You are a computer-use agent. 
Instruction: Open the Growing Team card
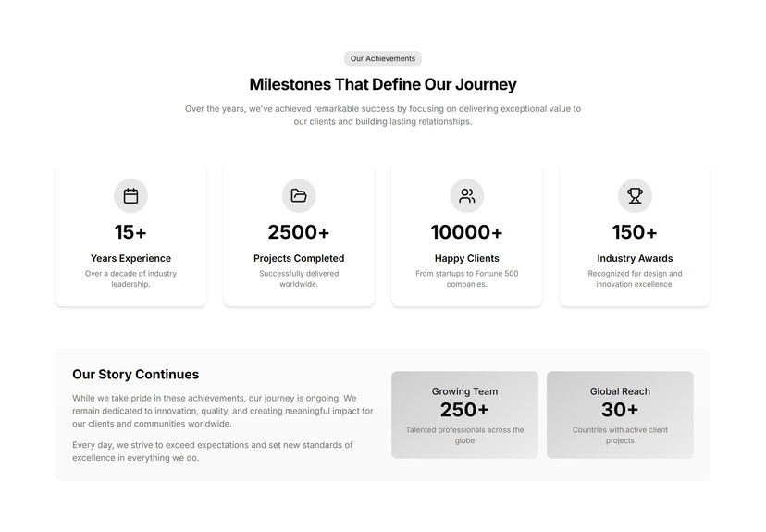click(464, 414)
